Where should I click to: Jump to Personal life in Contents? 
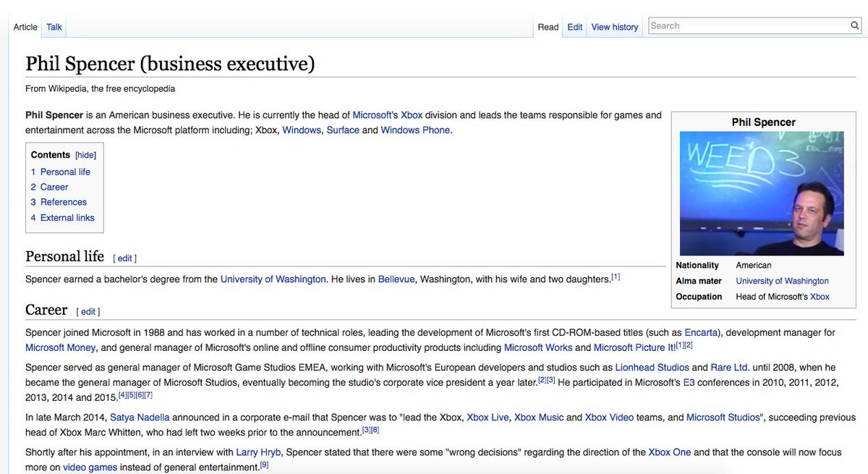61,172
